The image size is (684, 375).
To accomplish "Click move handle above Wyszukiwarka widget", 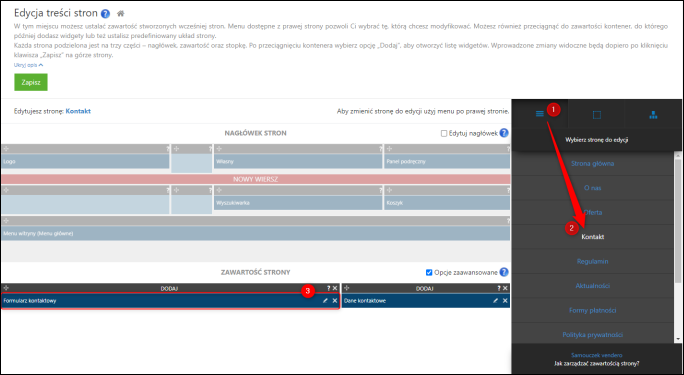I will [x=219, y=190].
